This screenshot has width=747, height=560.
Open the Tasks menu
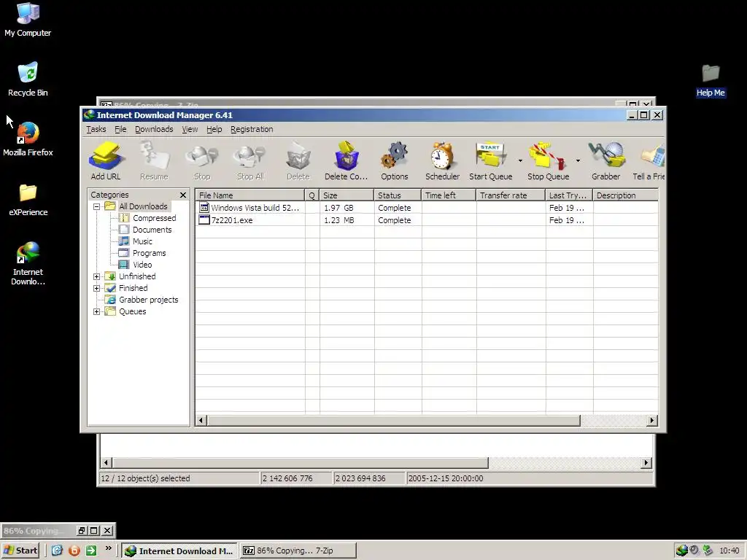point(96,129)
